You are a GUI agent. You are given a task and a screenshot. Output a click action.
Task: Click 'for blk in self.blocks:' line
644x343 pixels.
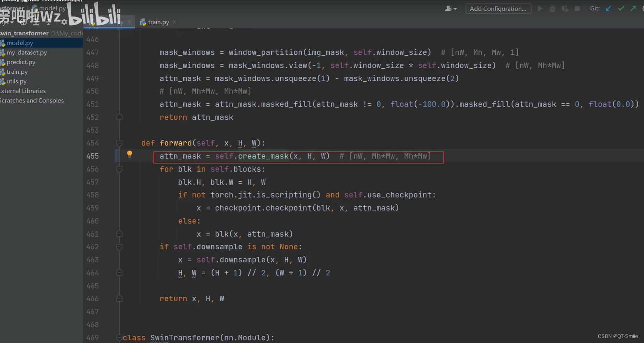212,169
